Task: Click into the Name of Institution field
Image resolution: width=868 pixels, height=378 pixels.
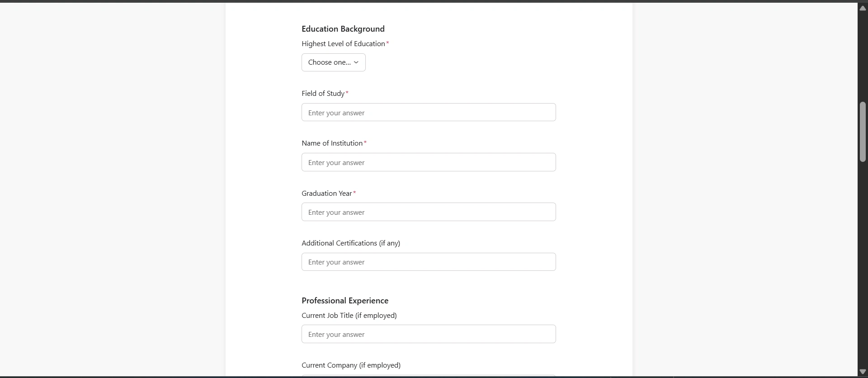Action: (x=428, y=162)
